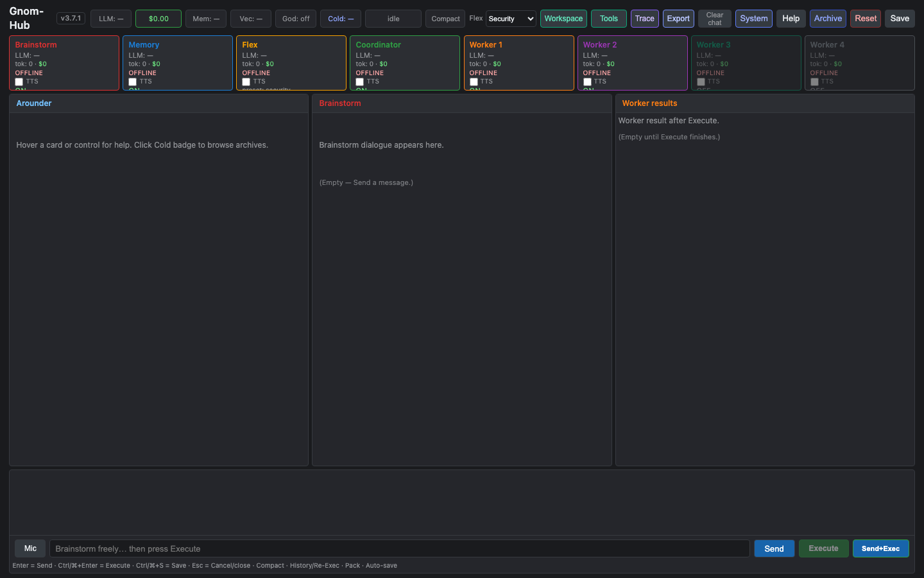This screenshot has width=924, height=578.
Task: Click the Arounder panel header
Action: pos(158,103)
